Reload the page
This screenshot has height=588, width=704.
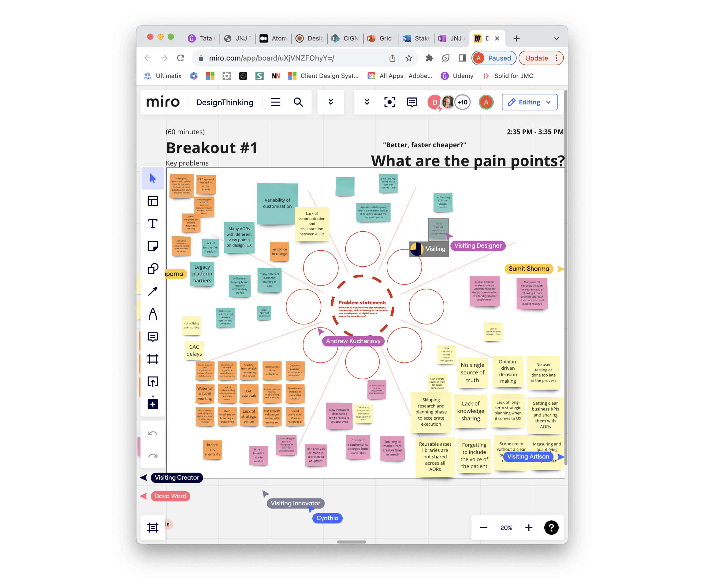click(180, 58)
